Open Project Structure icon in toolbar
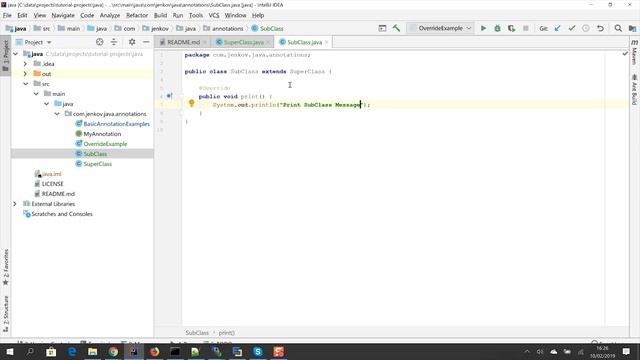The height and width of the screenshot is (360, 640). (632, 28)
